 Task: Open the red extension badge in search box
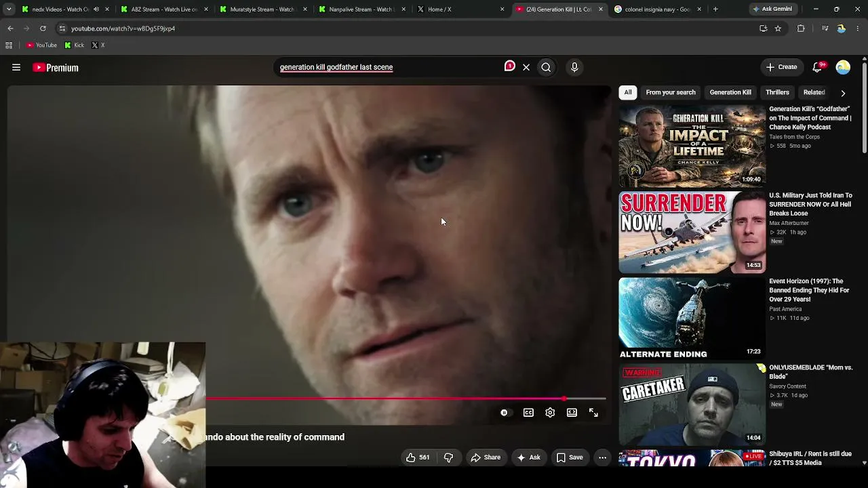point(510,66)
